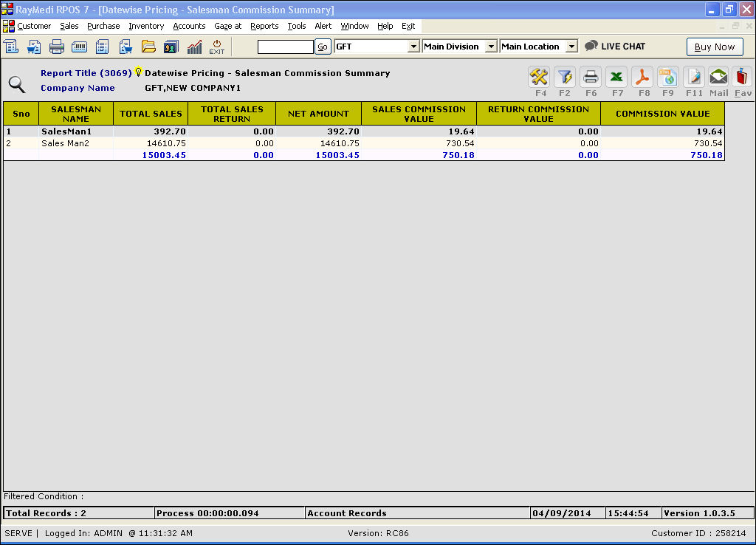The height and width of the screenshot is (545, 756).
Task: Open the Reports menu
Action: [264, 26]
